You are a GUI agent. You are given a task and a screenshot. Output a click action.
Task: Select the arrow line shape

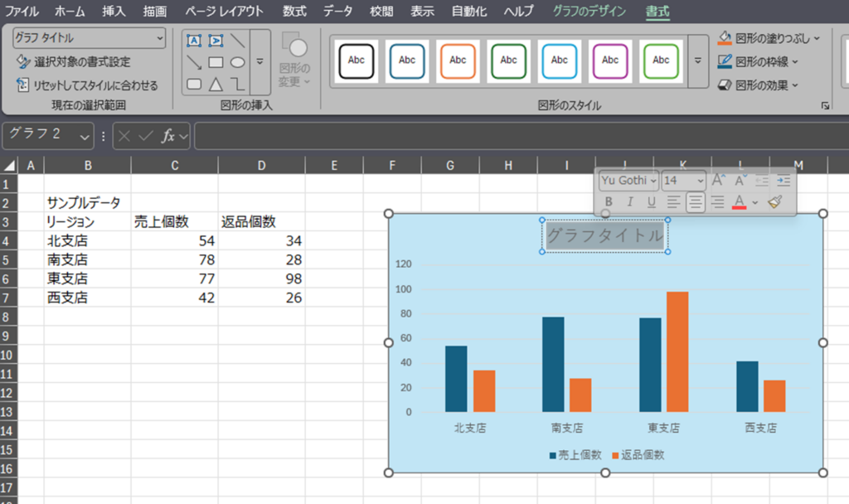point(194,62)
